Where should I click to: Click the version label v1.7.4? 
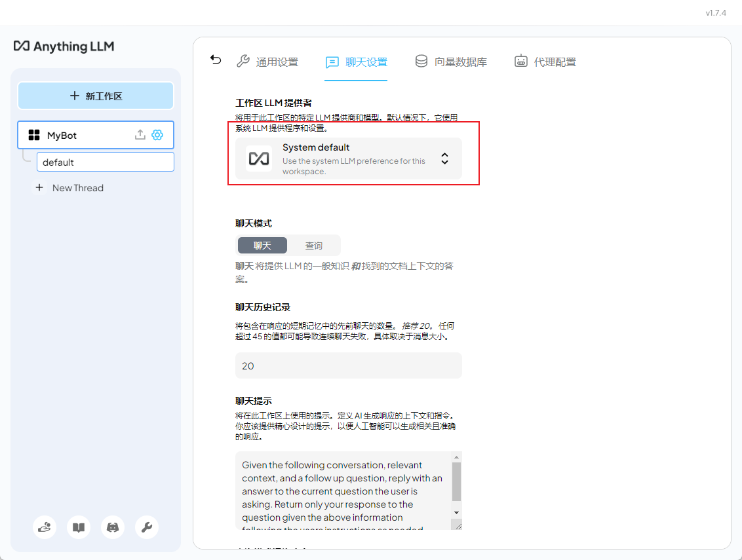716,12
